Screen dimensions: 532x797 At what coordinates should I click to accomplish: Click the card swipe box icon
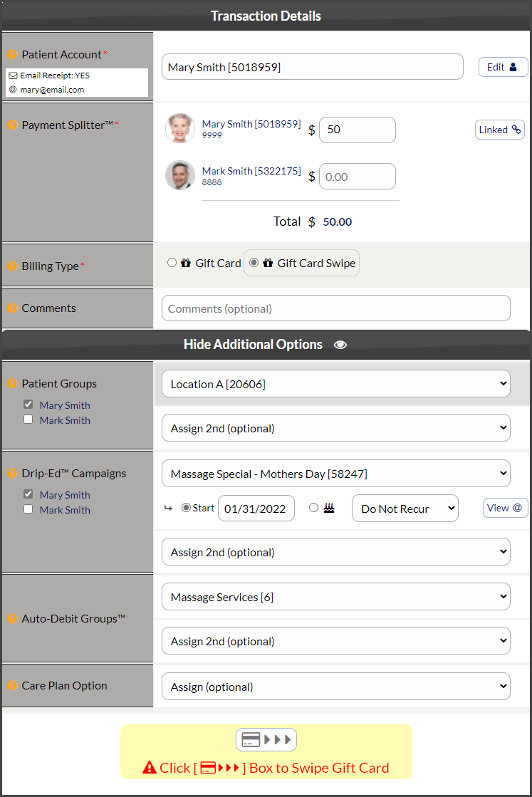[266, 740]
